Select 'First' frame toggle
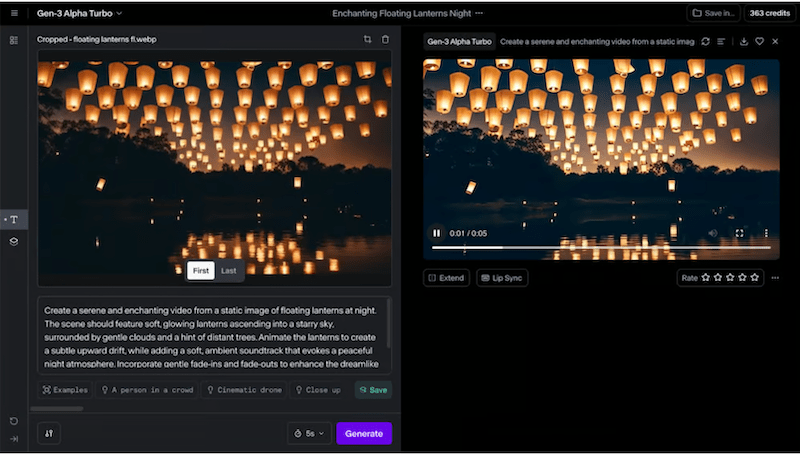Screen dimensions: 800x454 (201, 271)
